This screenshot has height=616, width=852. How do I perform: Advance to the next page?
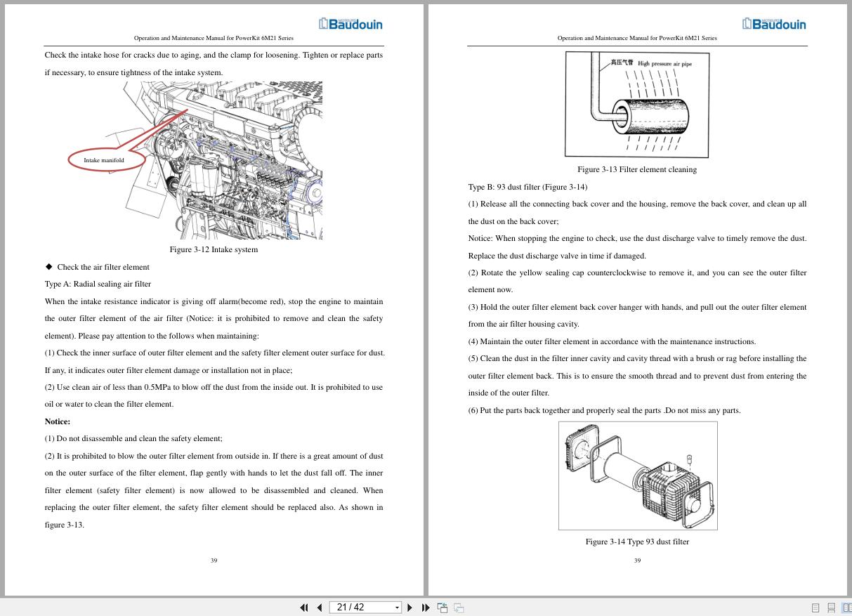pos(409,607)
